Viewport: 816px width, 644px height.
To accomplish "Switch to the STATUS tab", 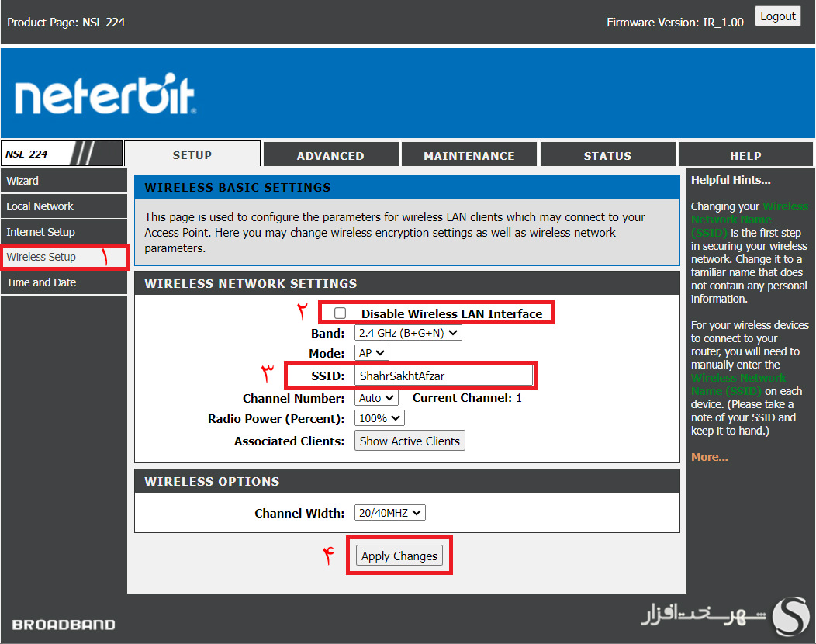I will (x=607, y=154).
